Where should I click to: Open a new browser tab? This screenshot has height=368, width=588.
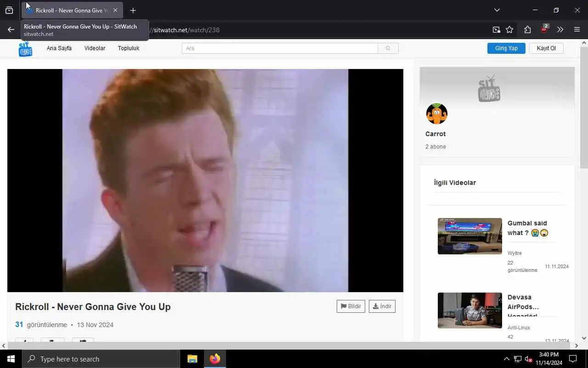(x=133, y=10)
